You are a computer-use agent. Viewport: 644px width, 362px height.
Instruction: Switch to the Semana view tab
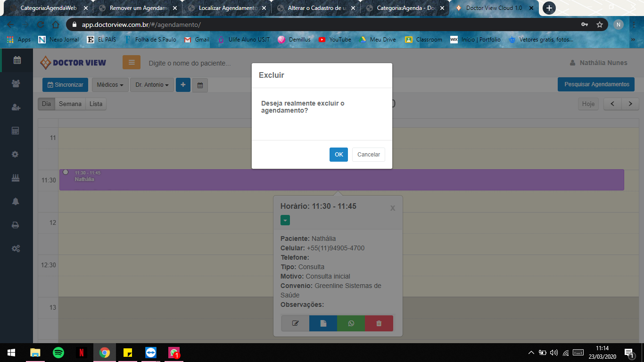coord(70,104)
